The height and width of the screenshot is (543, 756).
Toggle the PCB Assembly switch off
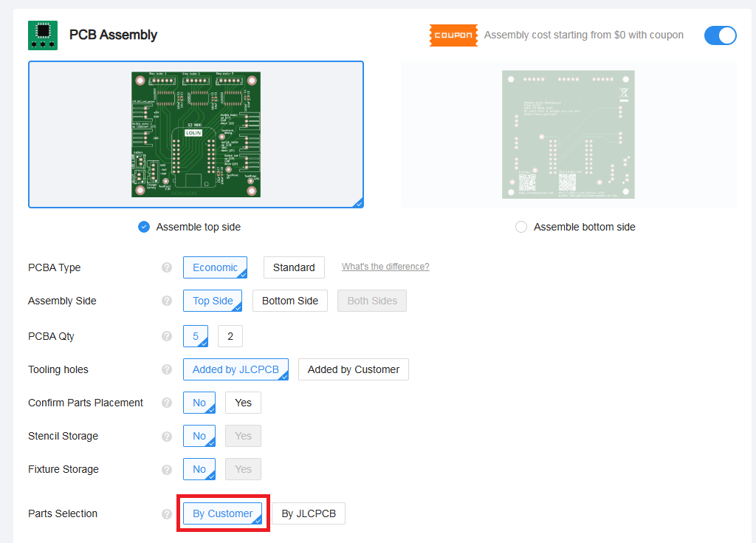(x=720, y=35)
